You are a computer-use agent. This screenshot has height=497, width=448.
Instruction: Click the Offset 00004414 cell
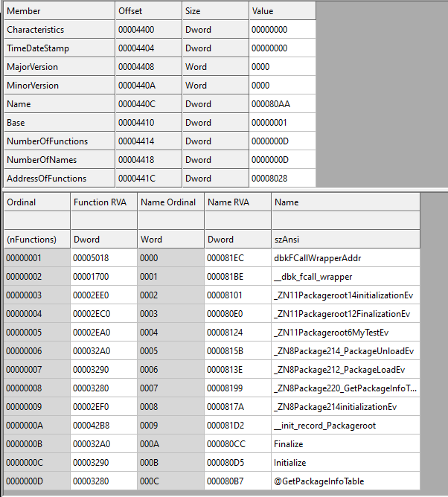(x=149, y=141)
